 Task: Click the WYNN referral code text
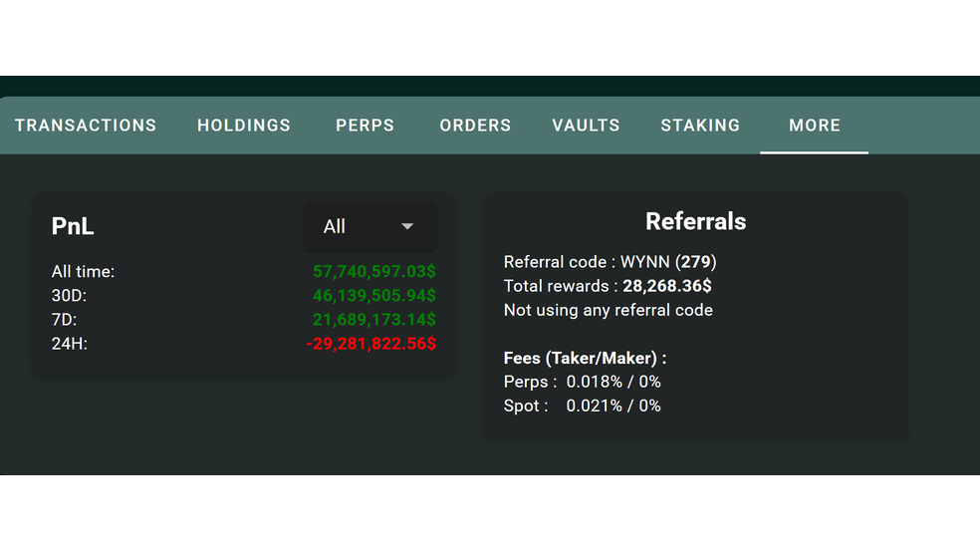(644, 262)
